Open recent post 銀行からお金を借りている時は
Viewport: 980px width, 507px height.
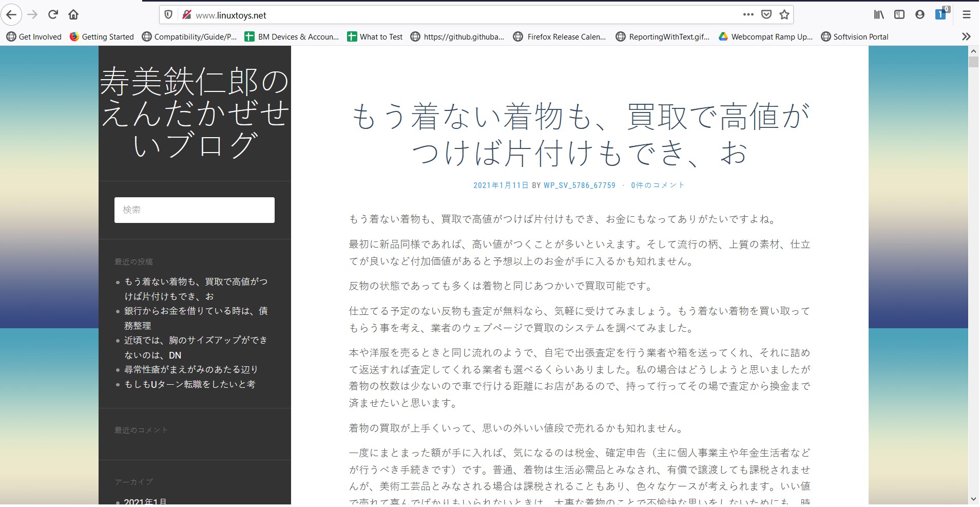click(x=196, y=318)
